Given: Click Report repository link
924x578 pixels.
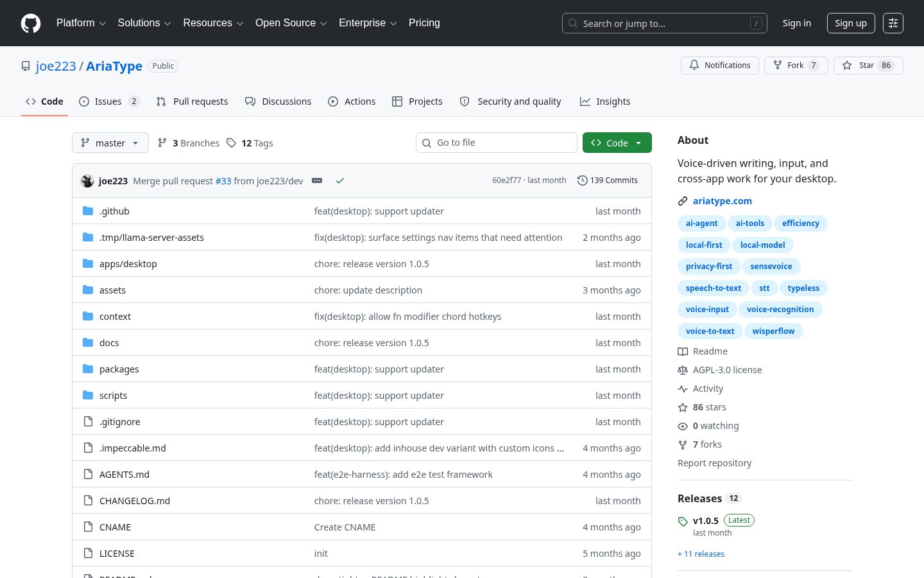Looking at the screenshot, I should (714, 463).
